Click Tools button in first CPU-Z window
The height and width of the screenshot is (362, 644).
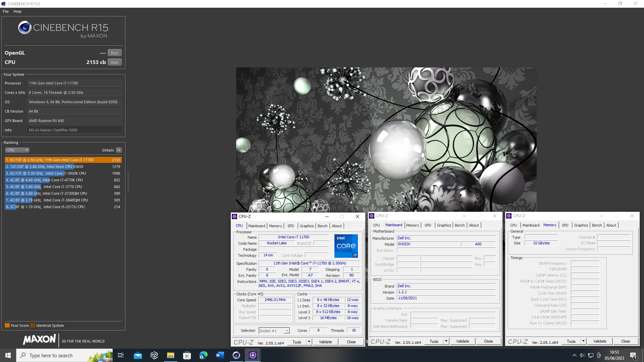click(297, 342)
